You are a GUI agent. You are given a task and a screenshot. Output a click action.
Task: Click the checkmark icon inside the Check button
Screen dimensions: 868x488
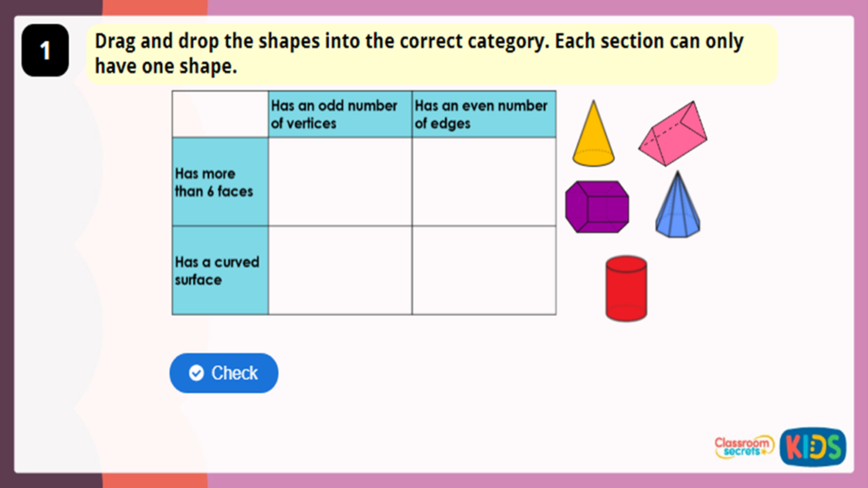pyautogui.click(x=196, y=373)
